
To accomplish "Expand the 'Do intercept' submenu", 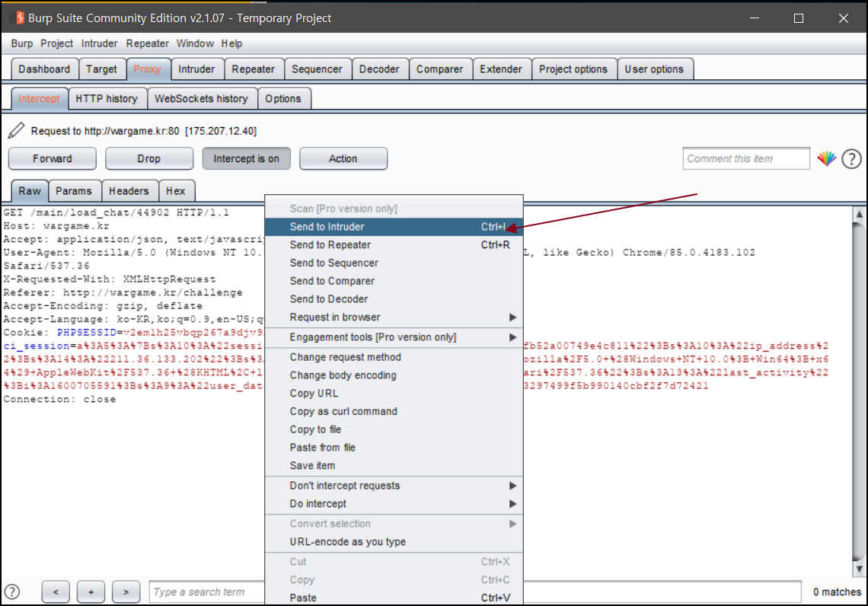I will coord(394,504).
